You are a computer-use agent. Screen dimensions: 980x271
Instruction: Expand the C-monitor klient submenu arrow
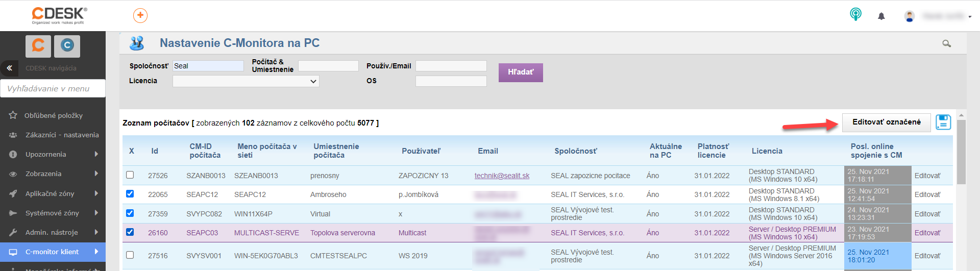[96, 252]
